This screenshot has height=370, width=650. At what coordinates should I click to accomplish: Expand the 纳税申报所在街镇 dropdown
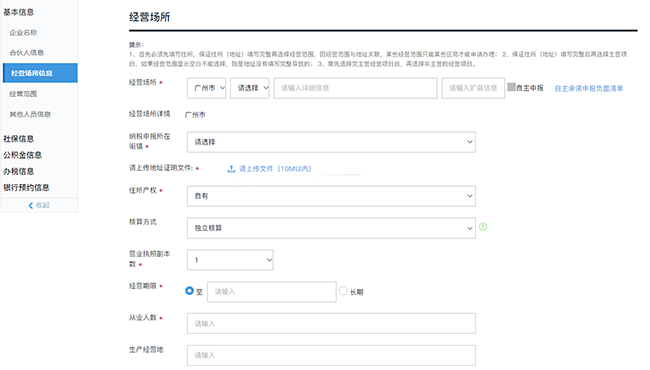coord(331,142)
